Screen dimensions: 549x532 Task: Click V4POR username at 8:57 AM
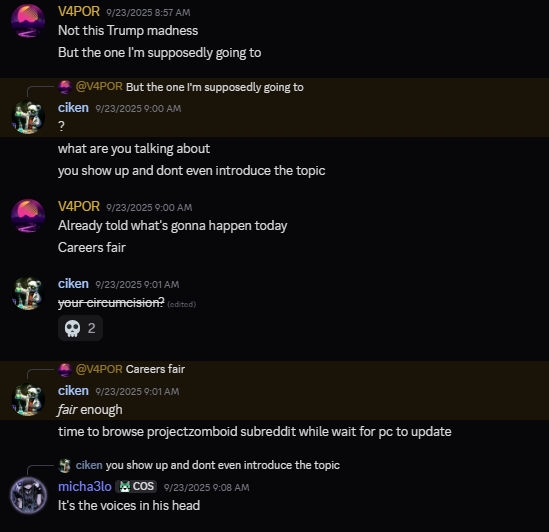point(79,12)
